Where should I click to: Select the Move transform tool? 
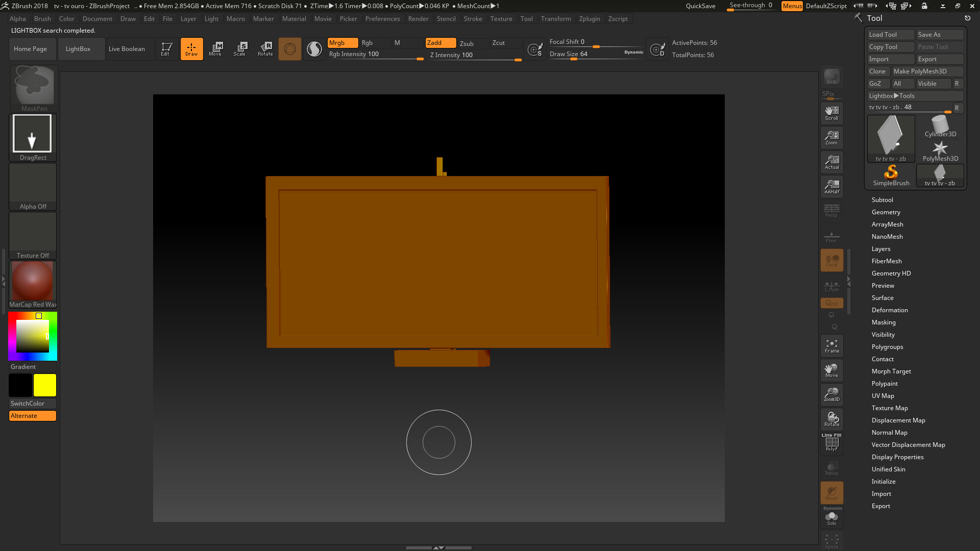coord(215,49)
